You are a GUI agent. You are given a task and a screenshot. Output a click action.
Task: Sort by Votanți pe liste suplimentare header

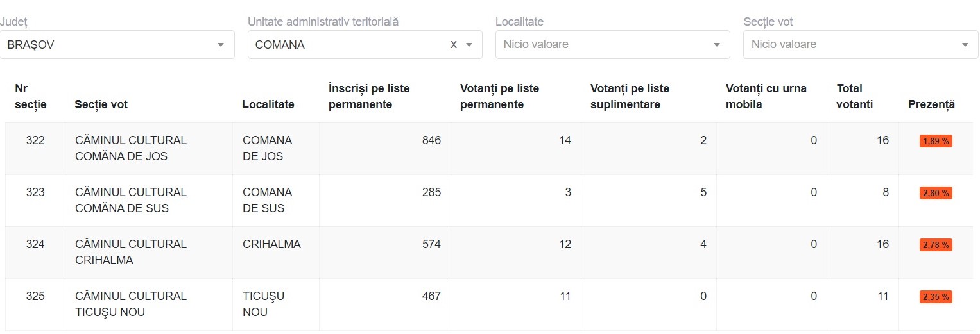click(630, 96)
